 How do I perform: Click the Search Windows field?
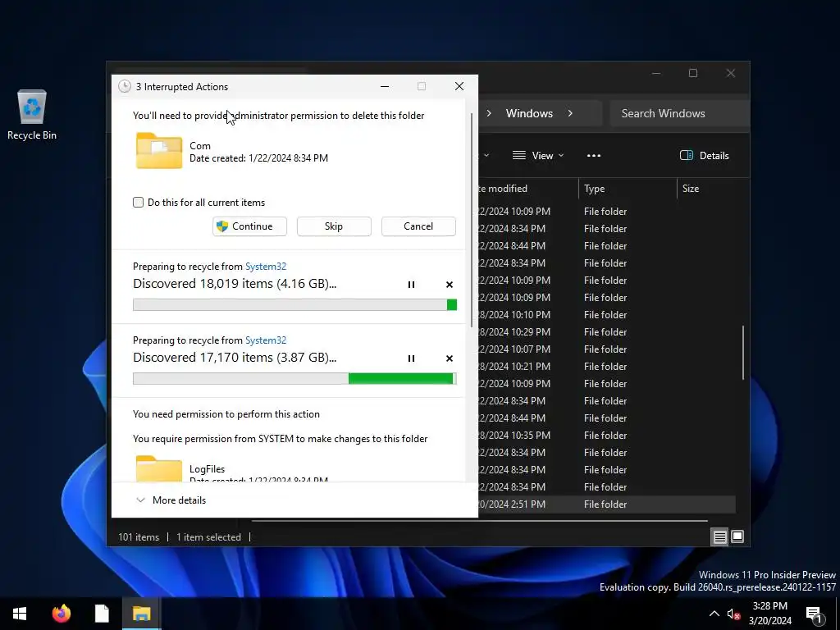[679, 113]
